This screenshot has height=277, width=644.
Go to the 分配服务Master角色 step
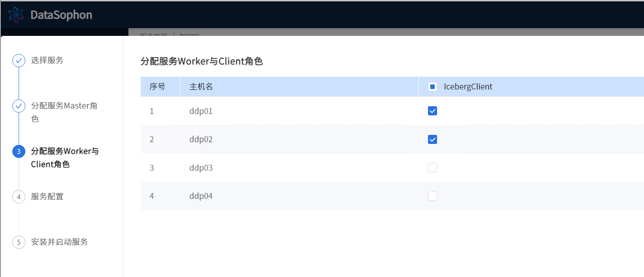coord(64,112)
